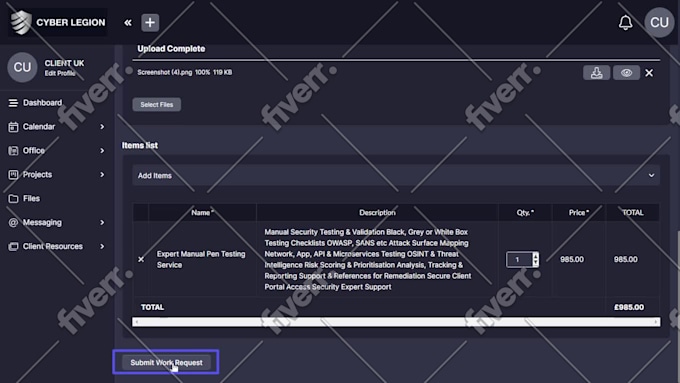The width and height of the screenshot is (680, 383).
Task: Preview the uploaded file with eye icon
Action: click(x=626, y=72)
